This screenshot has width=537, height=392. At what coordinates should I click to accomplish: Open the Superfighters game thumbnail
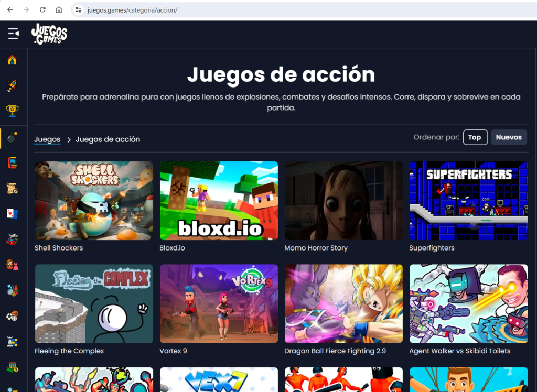[468, 201]
